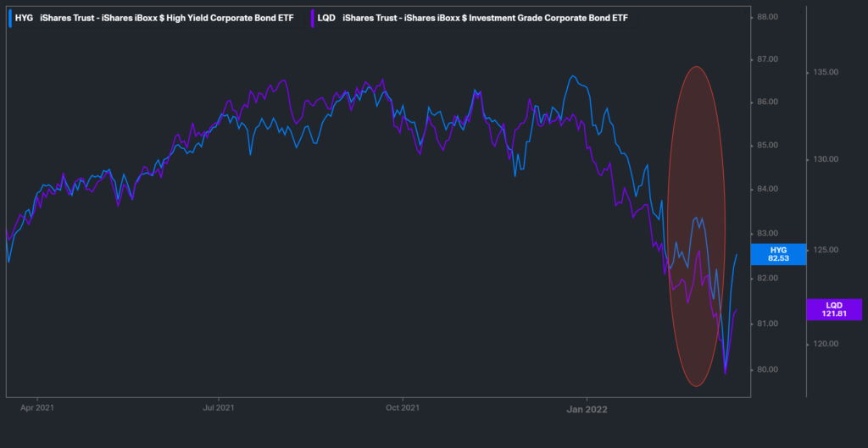Select the purple LQD legend color bar
Image resolution: width=868 pixels, height=448 pixels.
pos(313,19)
